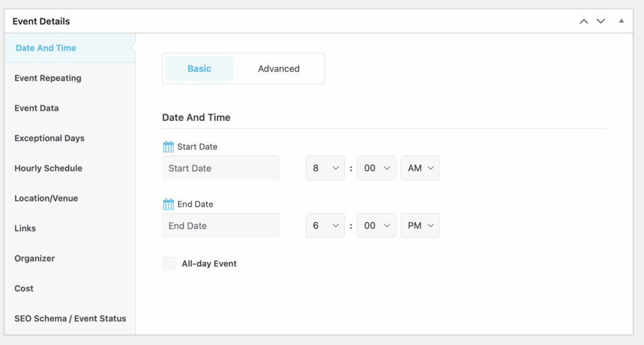
Task: Change the start time AM selector
Action: [420, 168]
